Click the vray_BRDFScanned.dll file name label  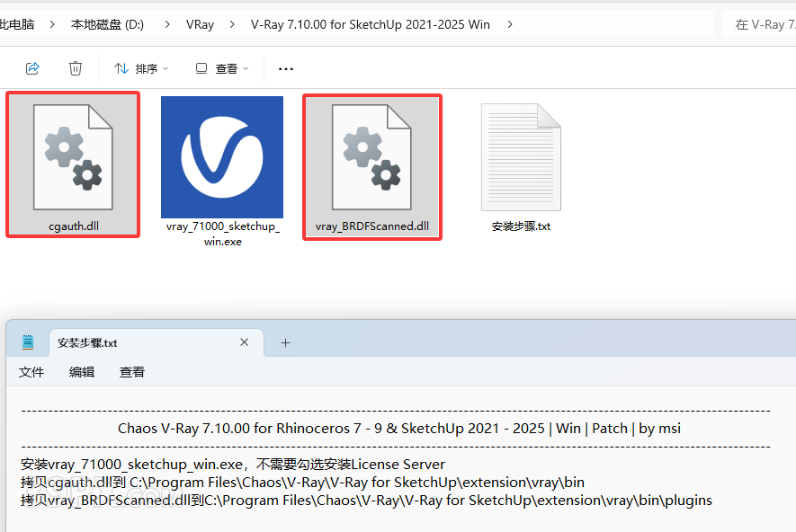point(372,226)
